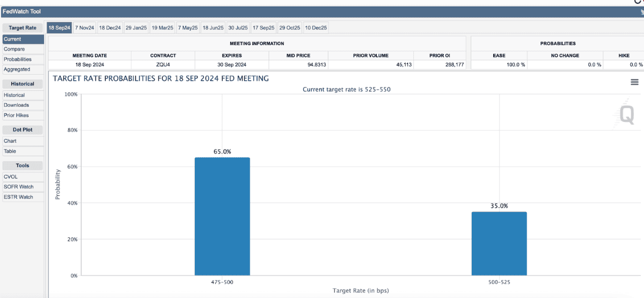
Task: Click the Q watermark logo on chart
Action: point(627,114)
